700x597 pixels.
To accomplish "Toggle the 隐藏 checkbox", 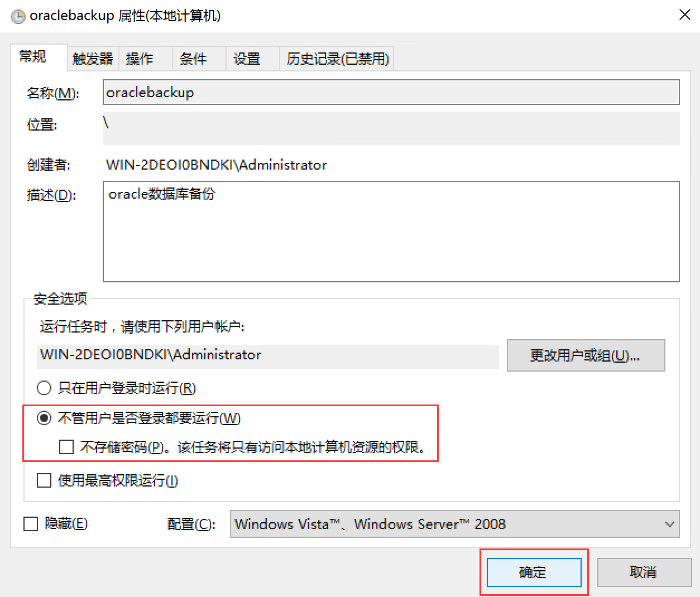I will (x=31, y=523).
